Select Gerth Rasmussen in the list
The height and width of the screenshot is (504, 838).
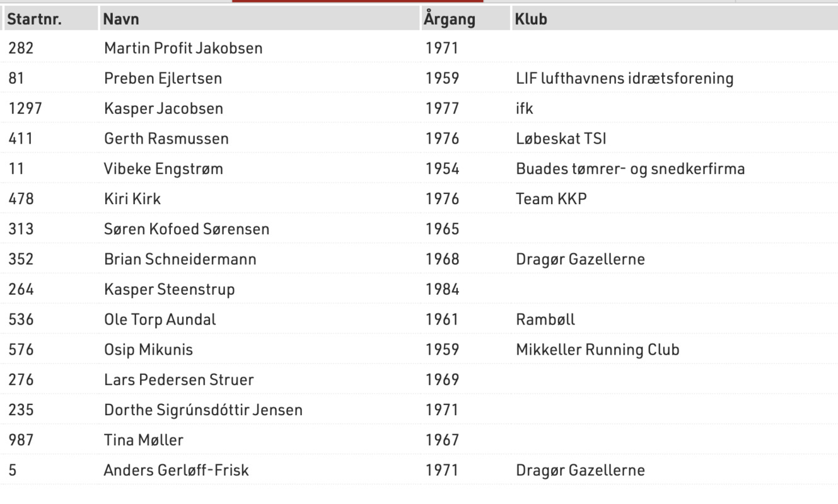[419, 139]
